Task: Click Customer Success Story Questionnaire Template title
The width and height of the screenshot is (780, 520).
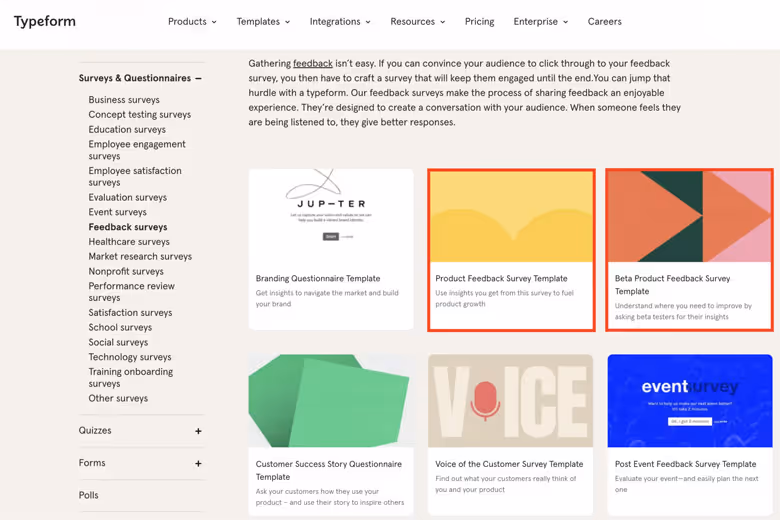Action: pyautogui.click(x=329, y=470)
